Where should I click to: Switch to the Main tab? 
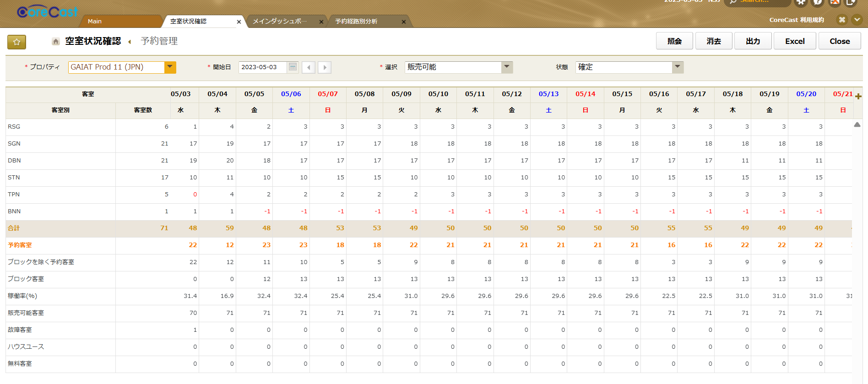click(x=95, y=22)
